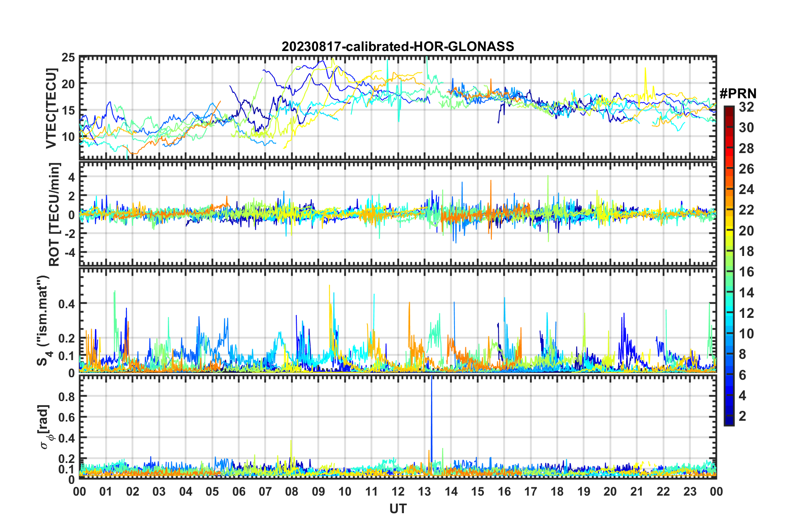The image size is (796, 532).
Task: Click colorbar tick label 8
Action: (742, 354)
